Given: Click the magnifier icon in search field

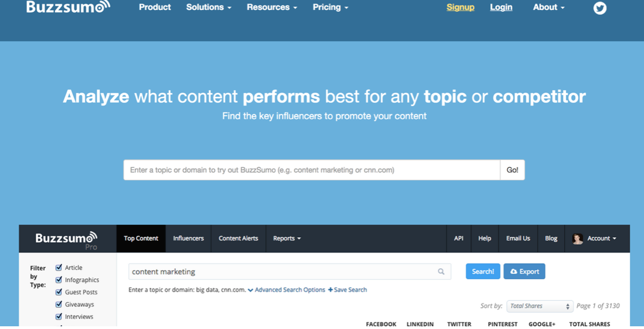Looking at the screenshot, I should point(441,271).
